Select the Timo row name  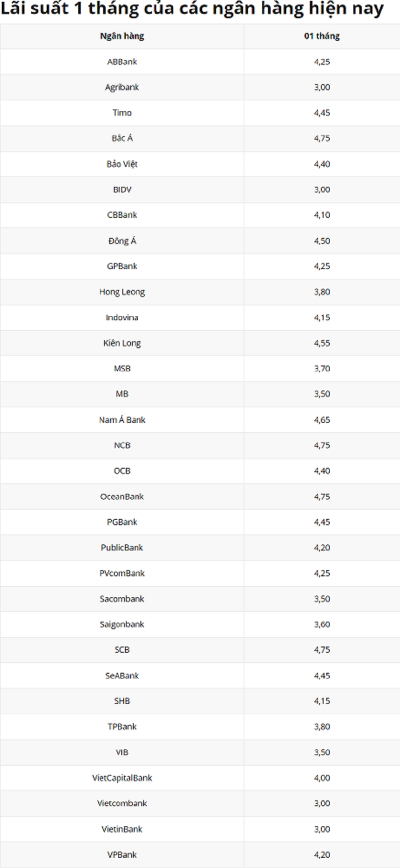(122, 113)
